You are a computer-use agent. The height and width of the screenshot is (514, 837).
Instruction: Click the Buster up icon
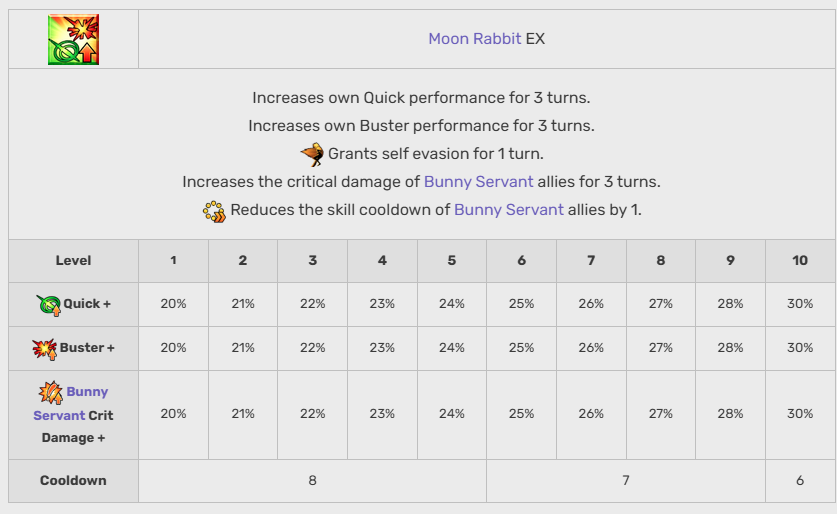pyautogui.click(x=44, y=349)
